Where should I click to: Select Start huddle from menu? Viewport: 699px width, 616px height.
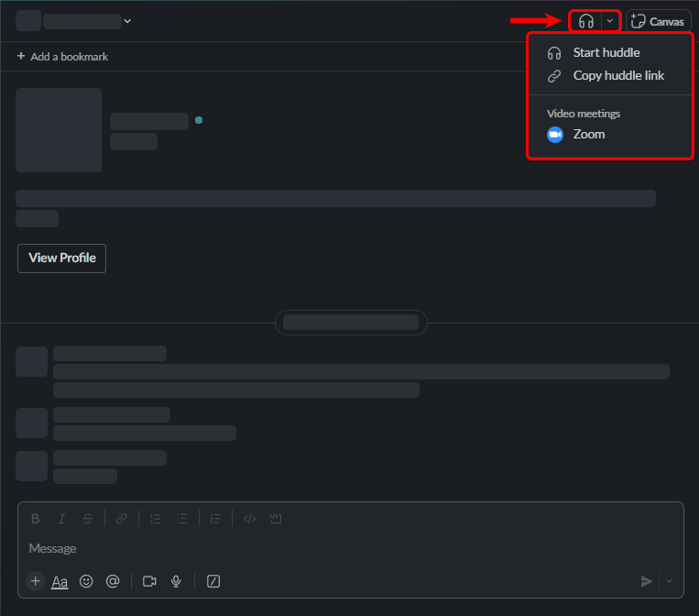click(x=606, y=53)
